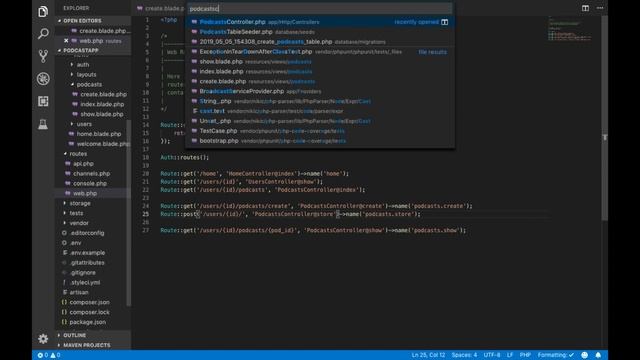The width and height of the screenshot is (640, 360).
Task: Open the Search view in activity bar
Action: point(43,33)
